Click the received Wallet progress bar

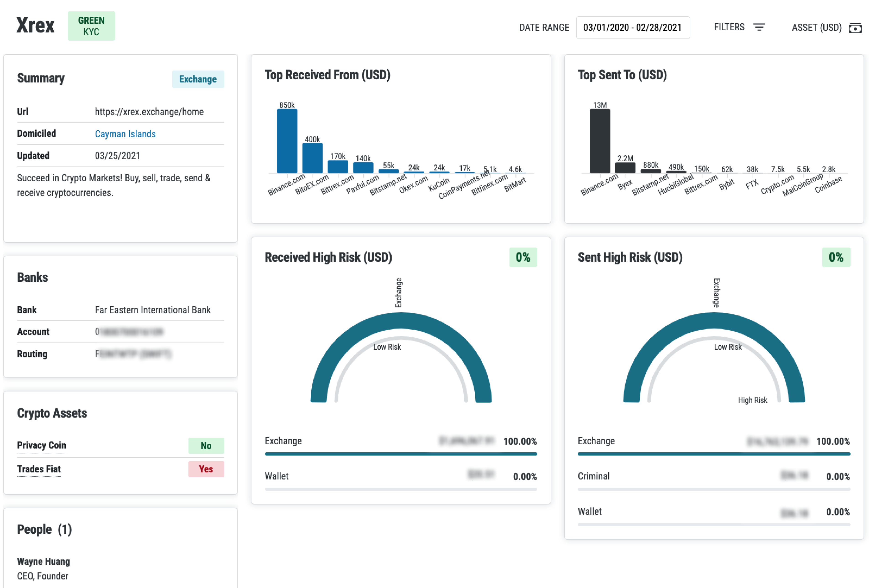tap(401, 489)
